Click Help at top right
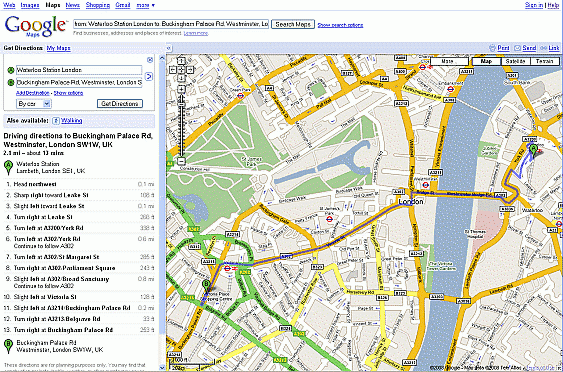 [x=553, y=5]
